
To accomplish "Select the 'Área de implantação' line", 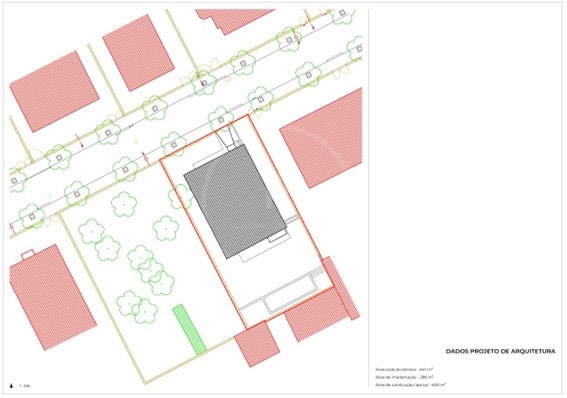I will pos(405,377).
